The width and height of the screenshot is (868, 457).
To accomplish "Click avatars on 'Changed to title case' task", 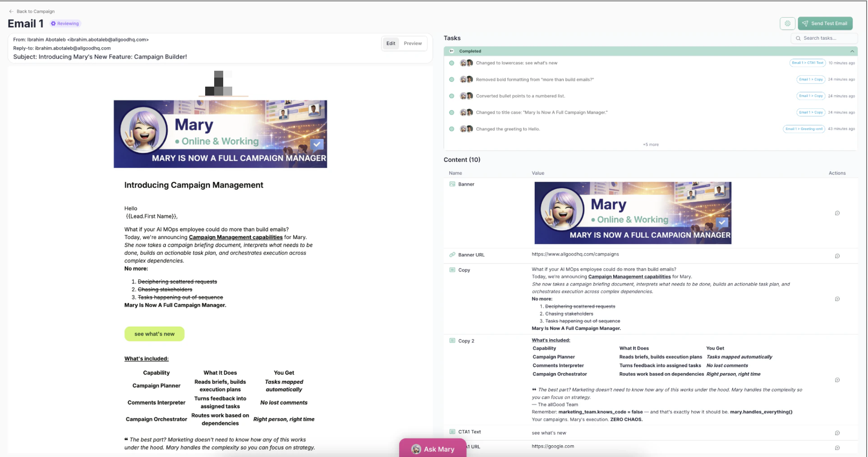I will 466,112.
